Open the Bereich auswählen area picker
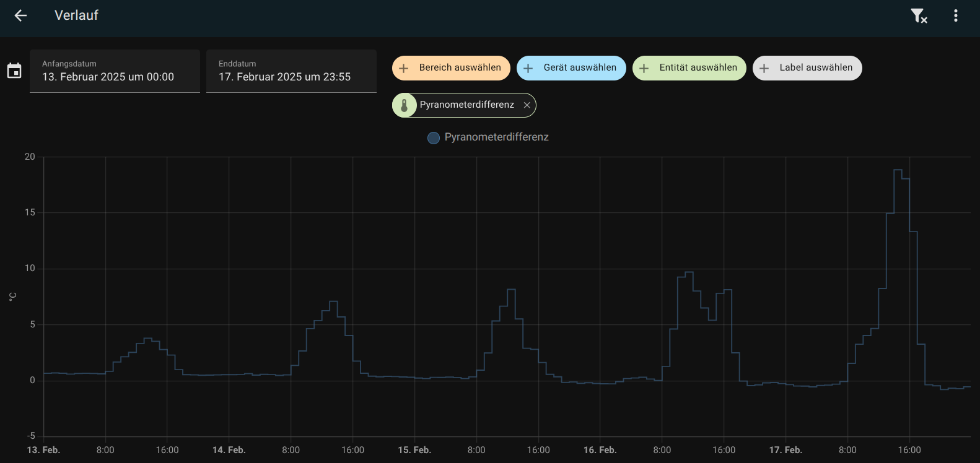 (x=460, y=68)
